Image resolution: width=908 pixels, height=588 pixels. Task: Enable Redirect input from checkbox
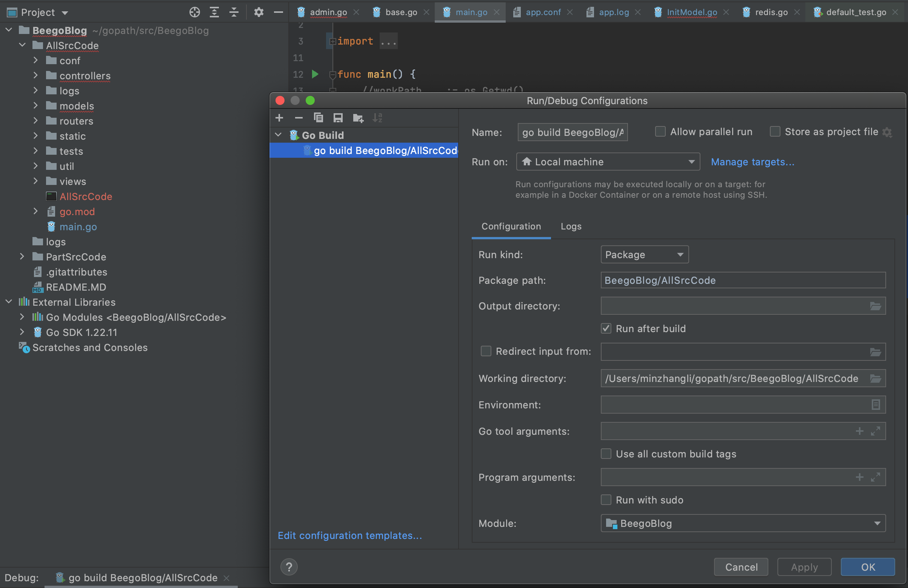[x=486, y=351]
